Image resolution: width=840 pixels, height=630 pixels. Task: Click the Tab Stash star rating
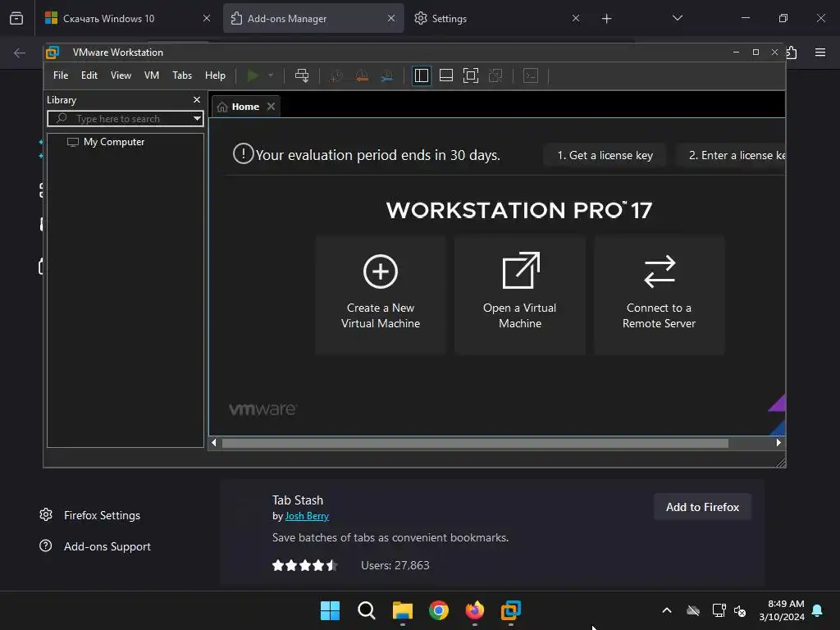tap(305, 565)
